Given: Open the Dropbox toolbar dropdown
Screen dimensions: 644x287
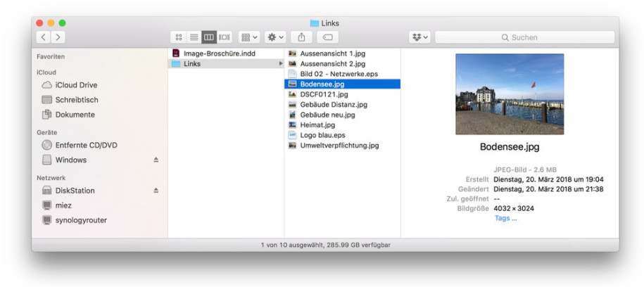Looking at the screenshot, I should pos(419,37).
